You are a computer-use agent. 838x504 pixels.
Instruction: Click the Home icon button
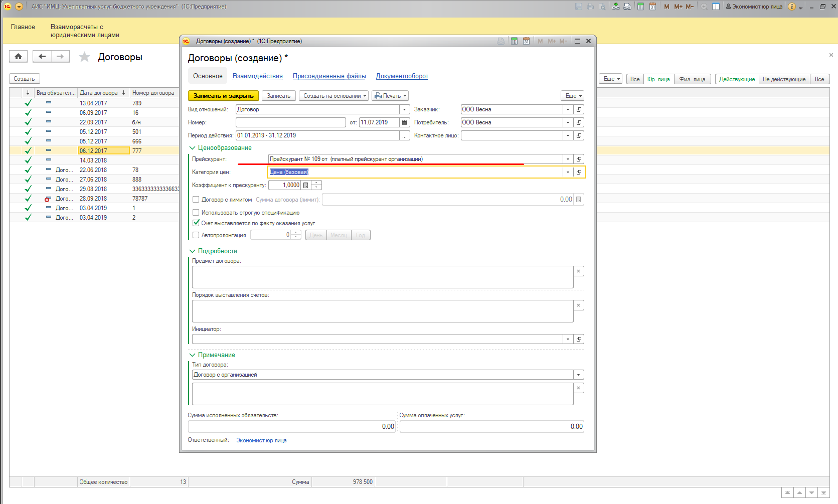coord(18,57)
